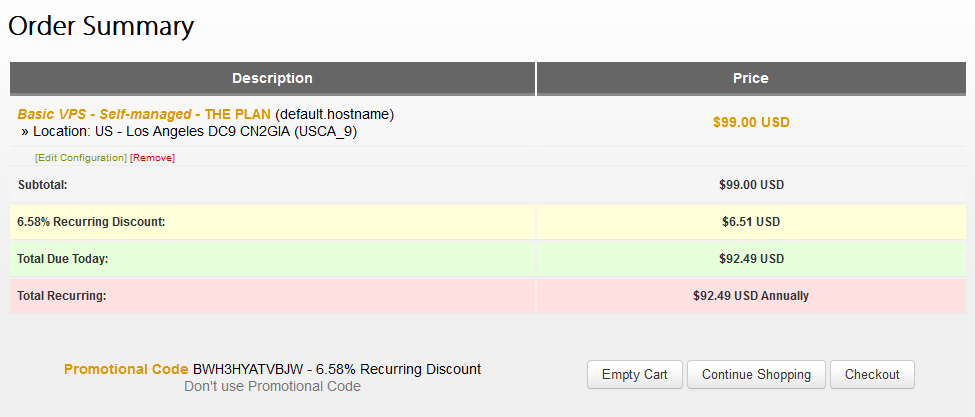Click the $99.00 USD plan price
Screen dimensions: 975x417
point(751,122)
